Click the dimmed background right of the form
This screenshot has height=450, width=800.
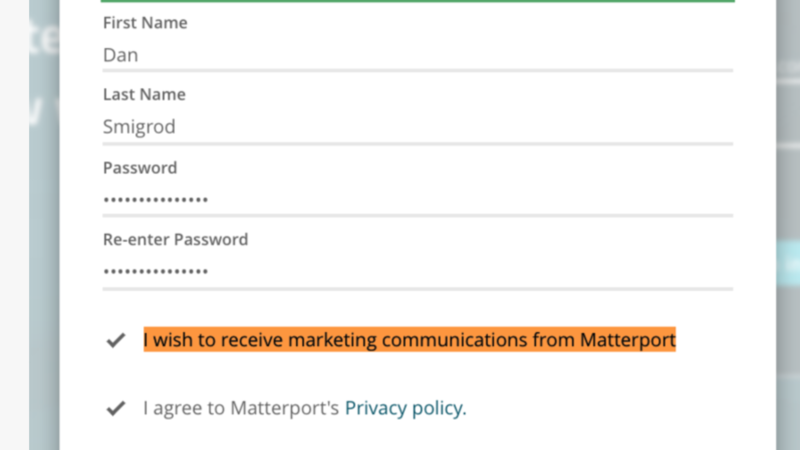pos(788,150)
